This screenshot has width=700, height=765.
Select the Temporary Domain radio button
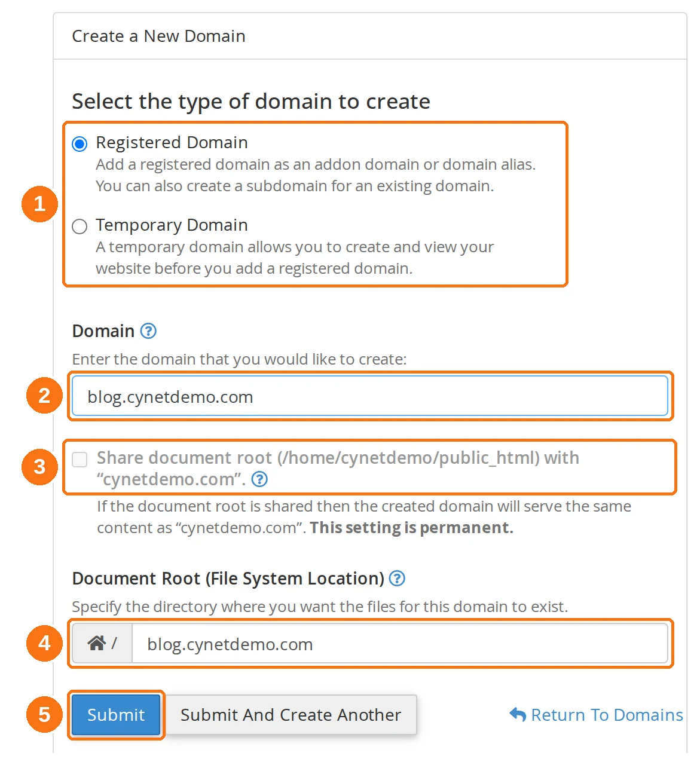[80, 227]
